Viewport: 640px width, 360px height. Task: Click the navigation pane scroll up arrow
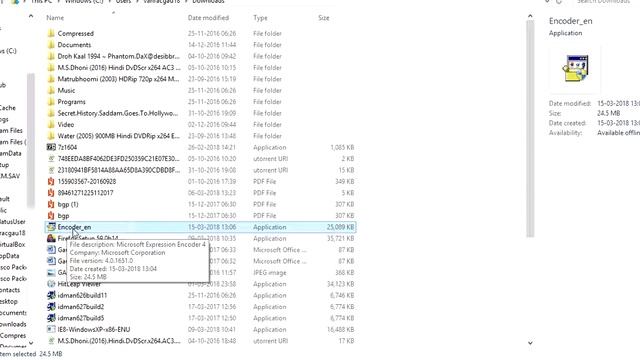tap(31, 16)
